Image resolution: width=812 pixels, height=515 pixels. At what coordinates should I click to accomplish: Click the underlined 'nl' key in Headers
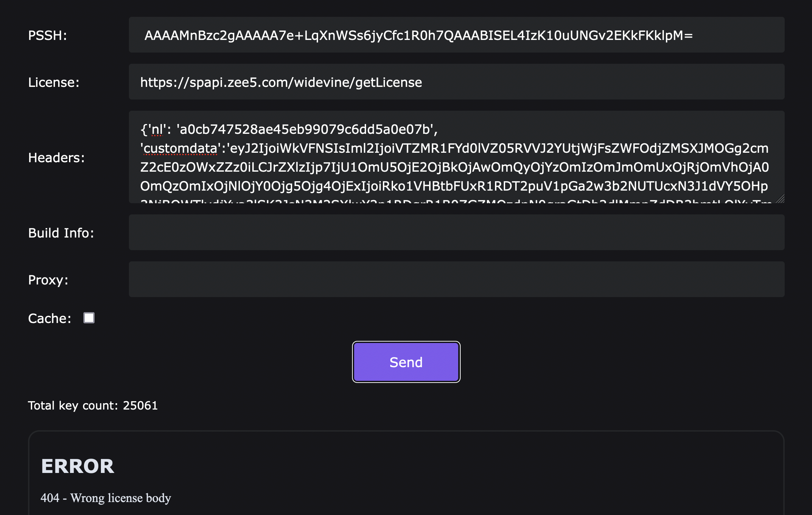click(157, 130)
